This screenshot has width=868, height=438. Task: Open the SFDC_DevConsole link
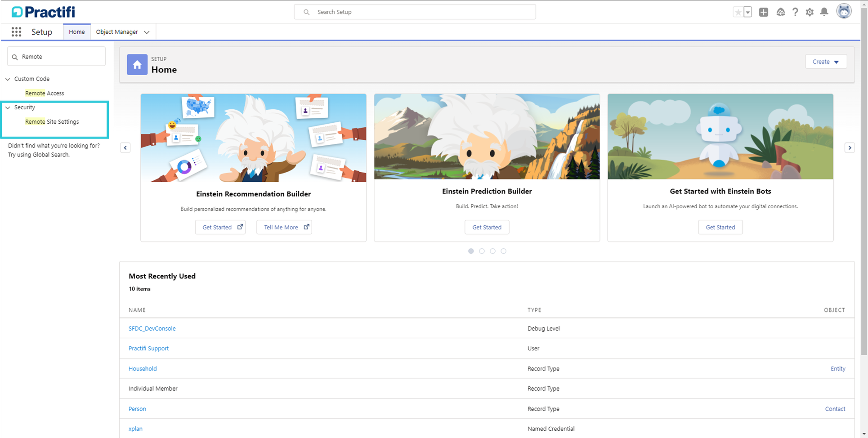[152, 328]
